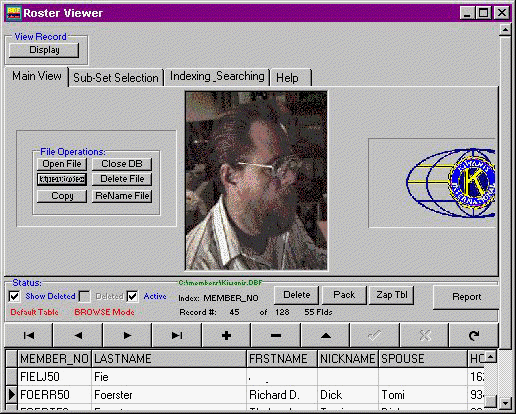Advance to next record arrow
The width and height of the screenshot is (516, 414).
click(x=127, y=335)
